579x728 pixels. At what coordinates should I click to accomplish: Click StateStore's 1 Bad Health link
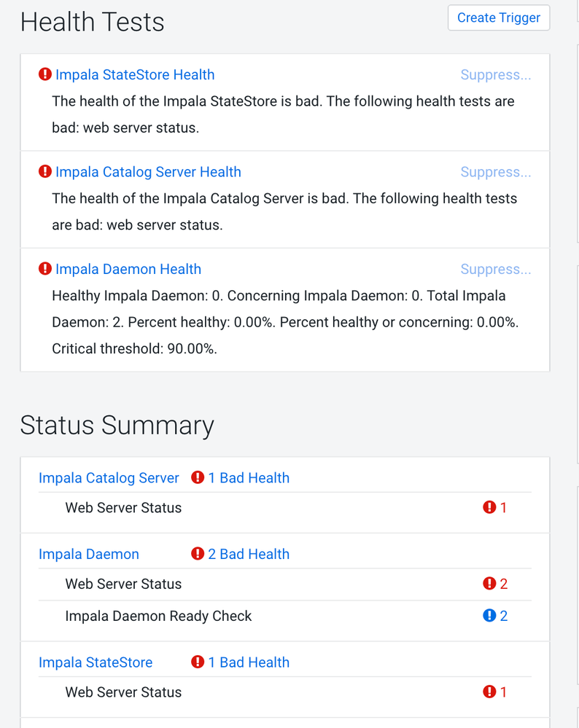tap(249, 662)
